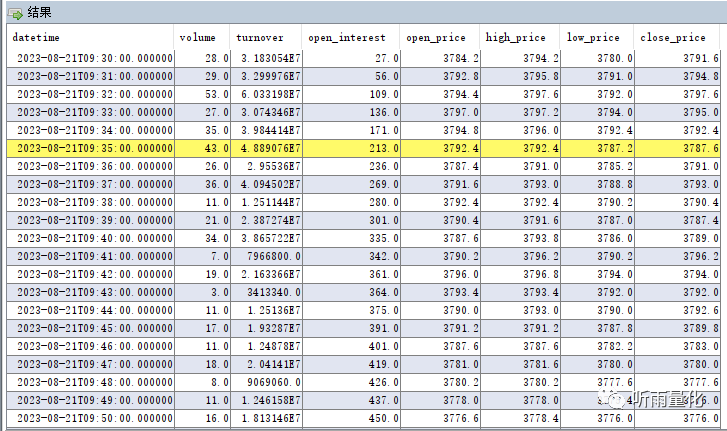Click low_price cell 3785.2

point(597,166)
